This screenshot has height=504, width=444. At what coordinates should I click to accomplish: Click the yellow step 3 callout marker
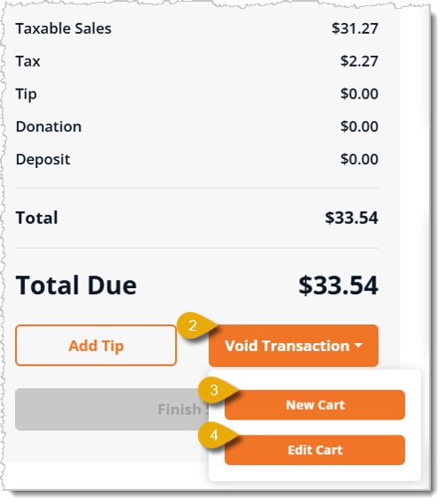215,390
